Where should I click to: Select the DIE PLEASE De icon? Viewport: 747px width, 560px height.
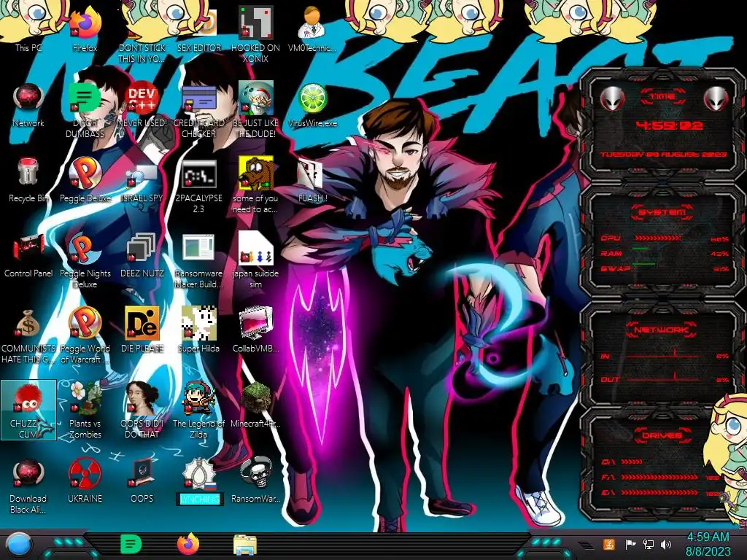(142, 330)
